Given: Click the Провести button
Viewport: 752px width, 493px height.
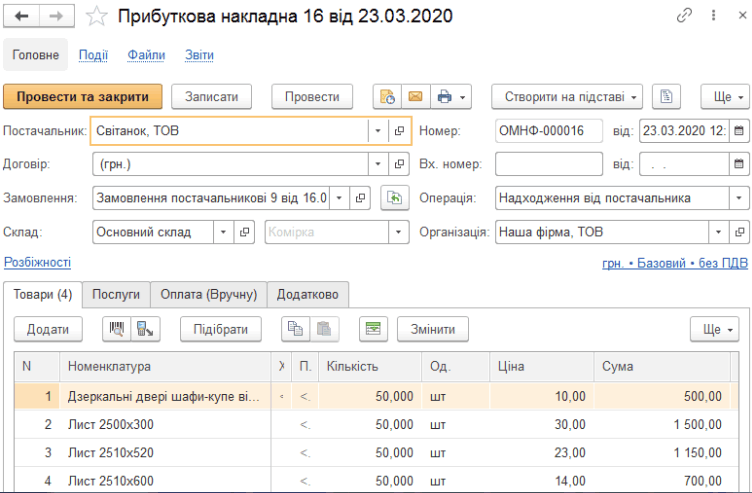Looking at the screenshot, I should click(312, 97).
